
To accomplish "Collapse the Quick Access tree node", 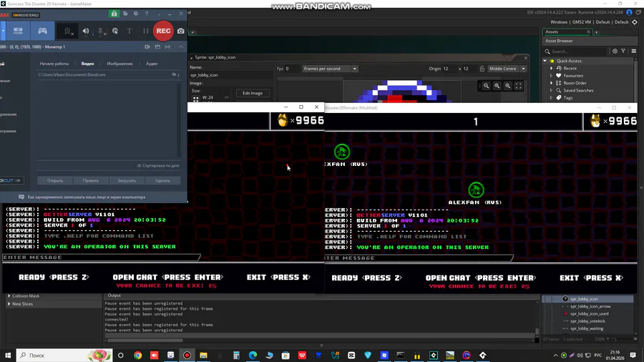I will pos(545,61).
